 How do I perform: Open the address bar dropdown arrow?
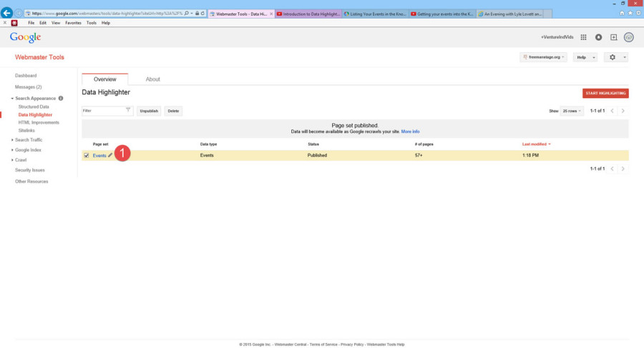click(191, 14)
